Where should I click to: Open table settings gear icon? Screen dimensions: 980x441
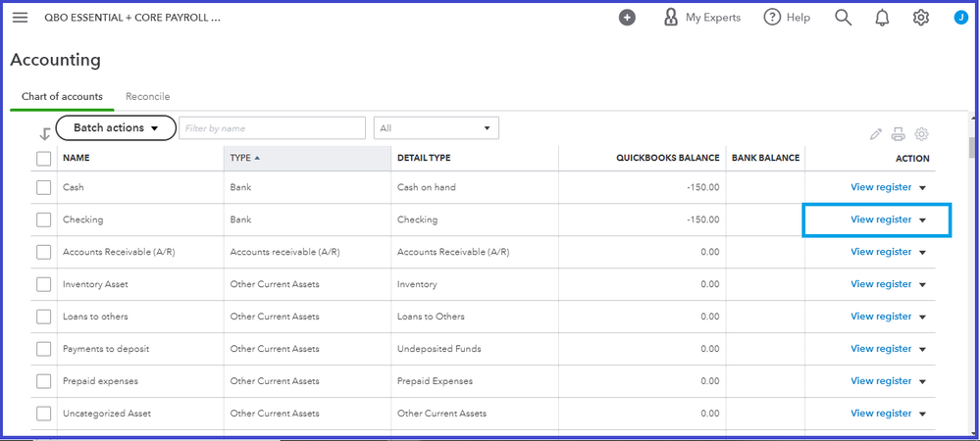click(921, 135)
